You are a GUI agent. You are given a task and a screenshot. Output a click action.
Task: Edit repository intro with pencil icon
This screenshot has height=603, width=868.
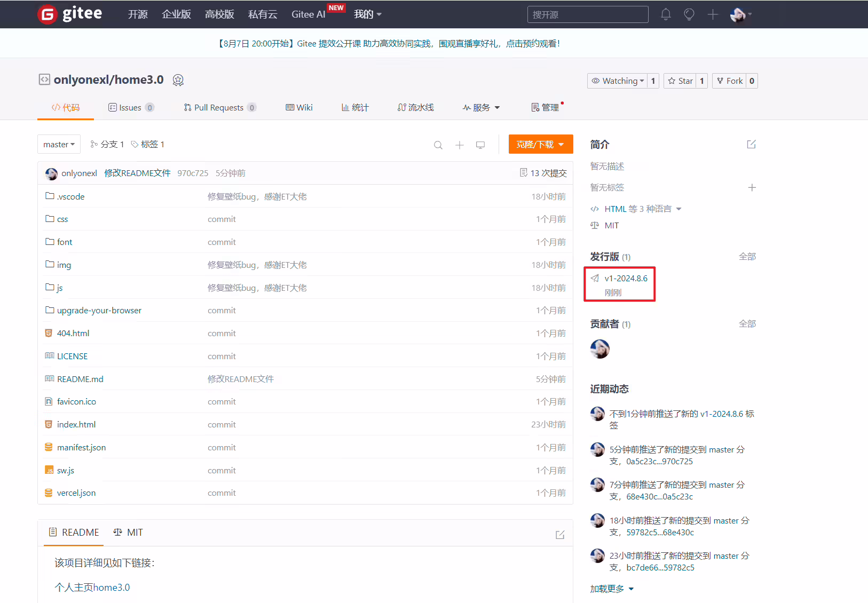point(751,144)
